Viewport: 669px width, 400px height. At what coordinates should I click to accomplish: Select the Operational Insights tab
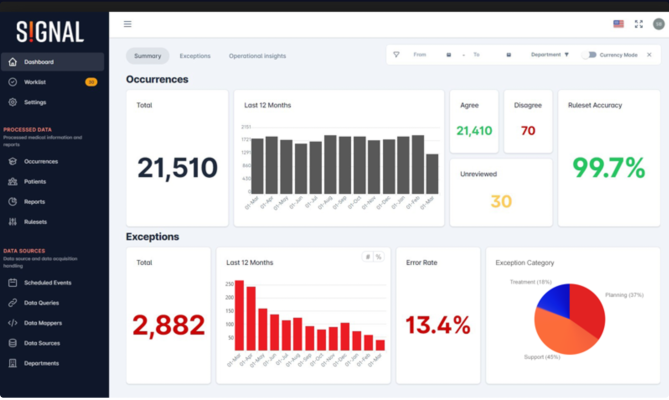257,56
